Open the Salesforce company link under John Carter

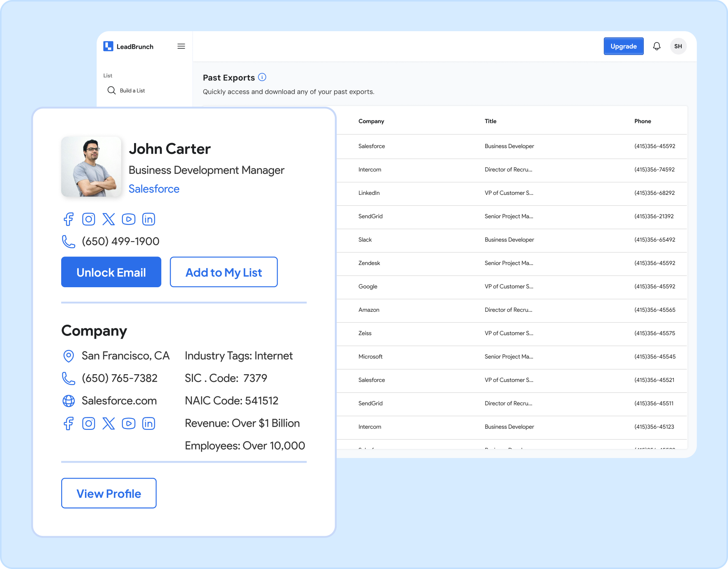[154, 189]
